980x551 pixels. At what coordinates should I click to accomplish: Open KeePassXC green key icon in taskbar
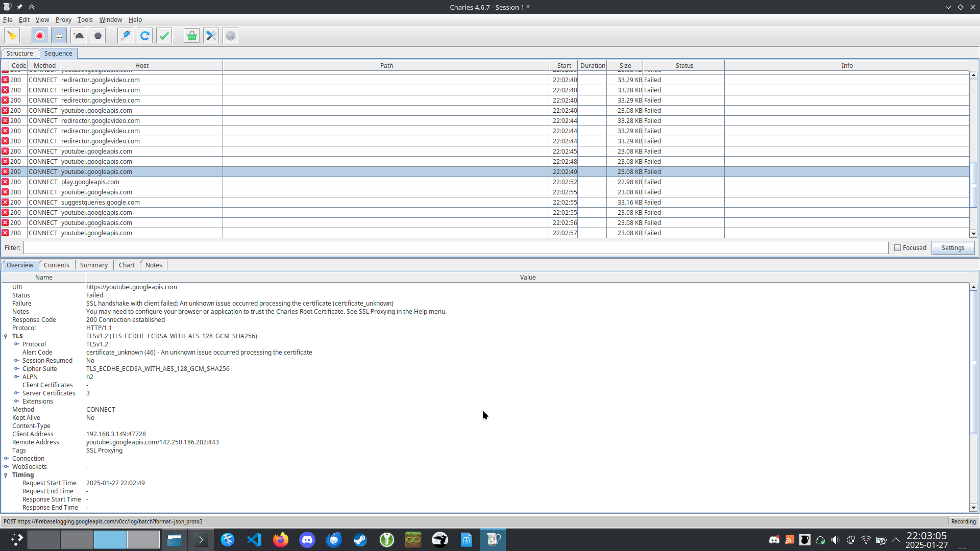[x=387, y=540]
